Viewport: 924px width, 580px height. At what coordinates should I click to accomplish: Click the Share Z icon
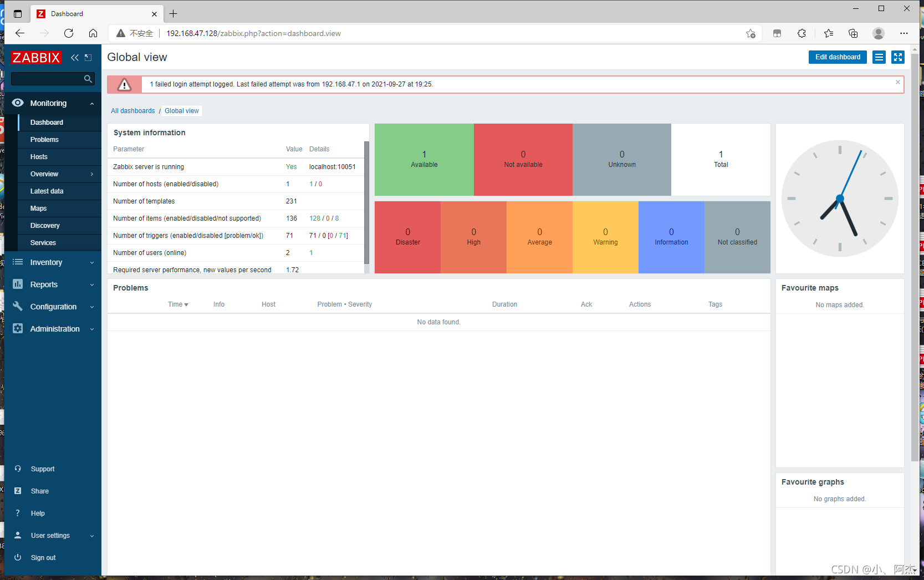click(18, 491)
